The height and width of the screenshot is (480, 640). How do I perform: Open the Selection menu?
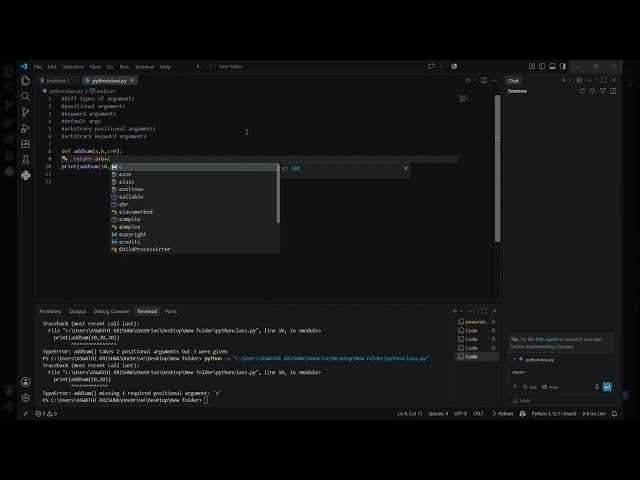pos(73,67)
